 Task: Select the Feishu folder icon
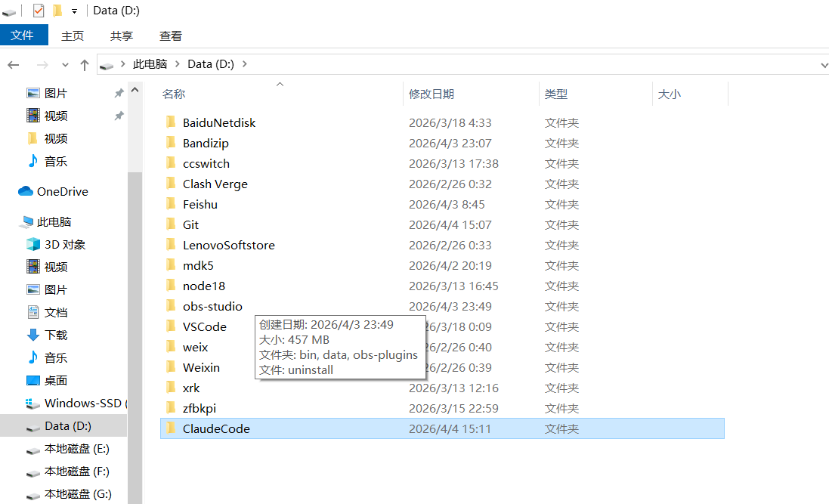(x=171, y=204)
